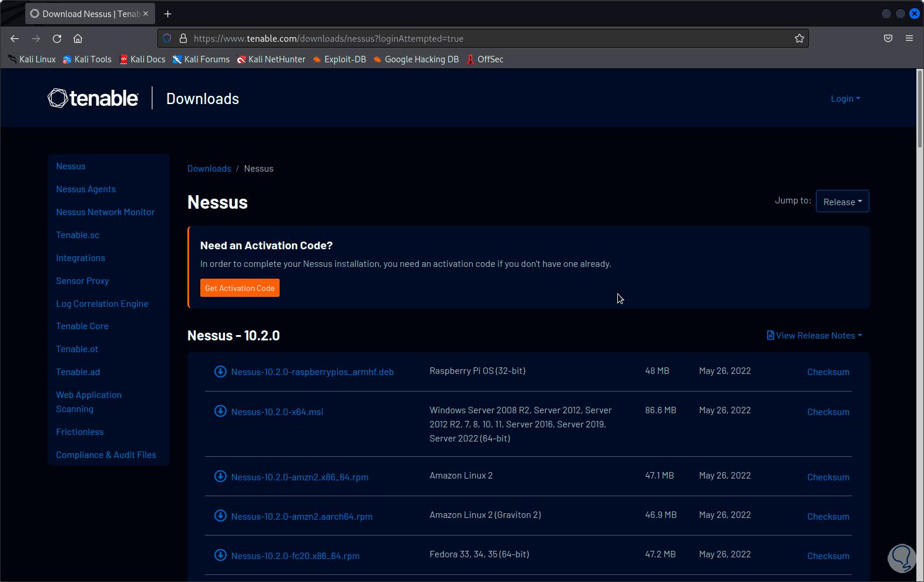Image resolution: width=924 pixels, height=582 pixels.
Task: Select Frictionless in the sidebar
Action: [80, 432]
